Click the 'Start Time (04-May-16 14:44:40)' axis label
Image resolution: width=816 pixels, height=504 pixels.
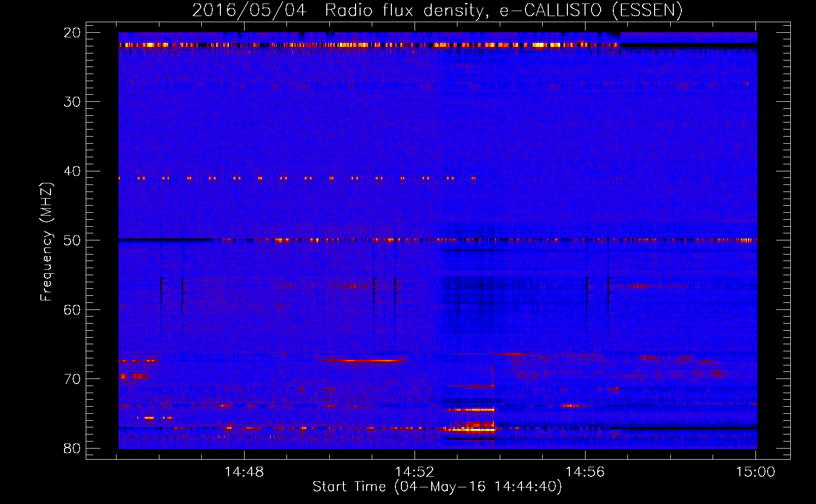pos(437,486)
